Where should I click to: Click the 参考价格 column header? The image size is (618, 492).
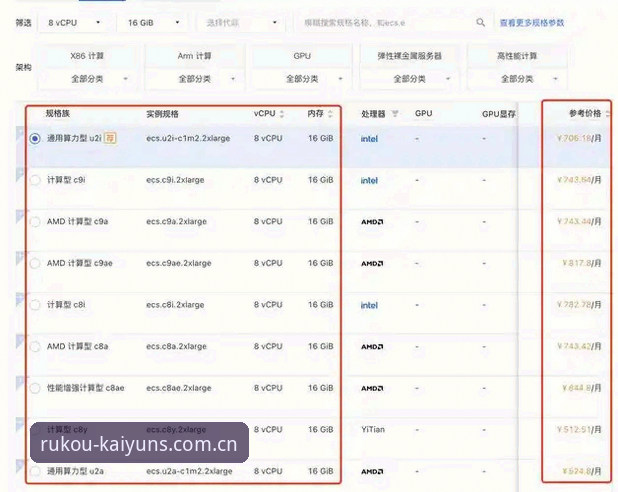tap(585, 114)
